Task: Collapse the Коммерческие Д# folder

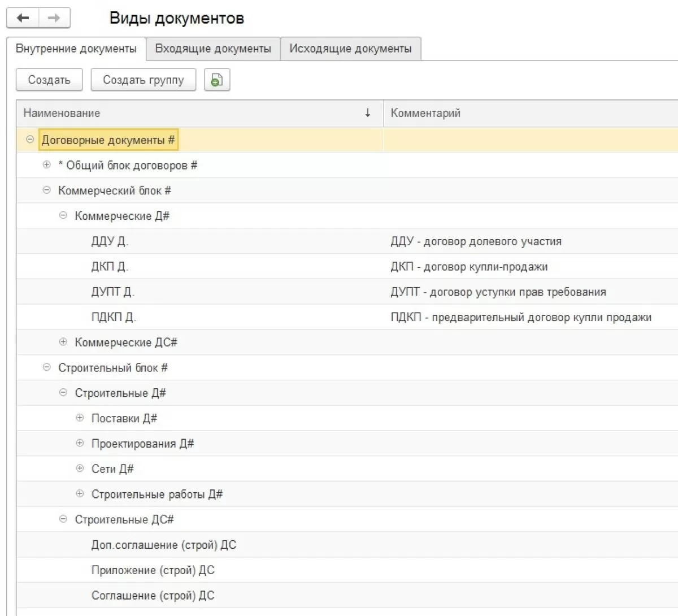Action: click(x=63, y=215)
